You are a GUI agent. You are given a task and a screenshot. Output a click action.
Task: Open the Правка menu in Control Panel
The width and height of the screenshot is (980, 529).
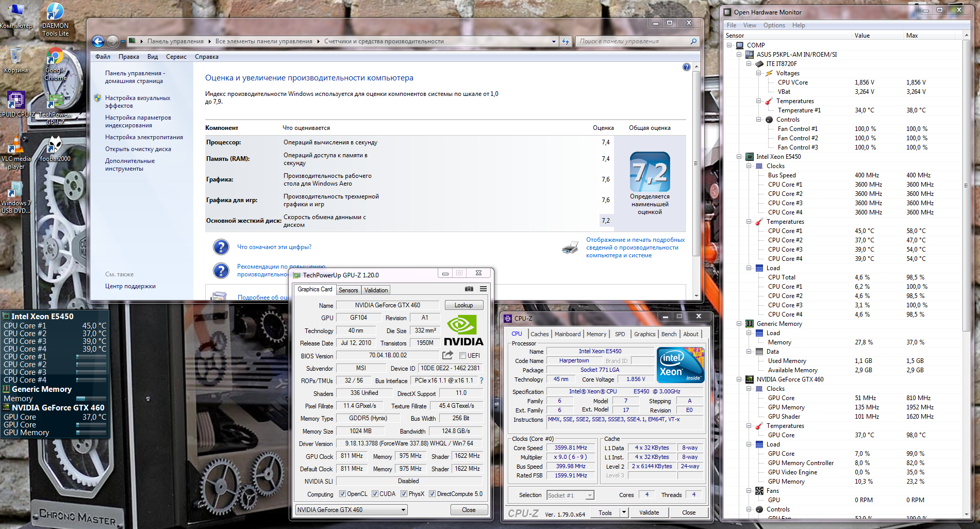(128, 57)
